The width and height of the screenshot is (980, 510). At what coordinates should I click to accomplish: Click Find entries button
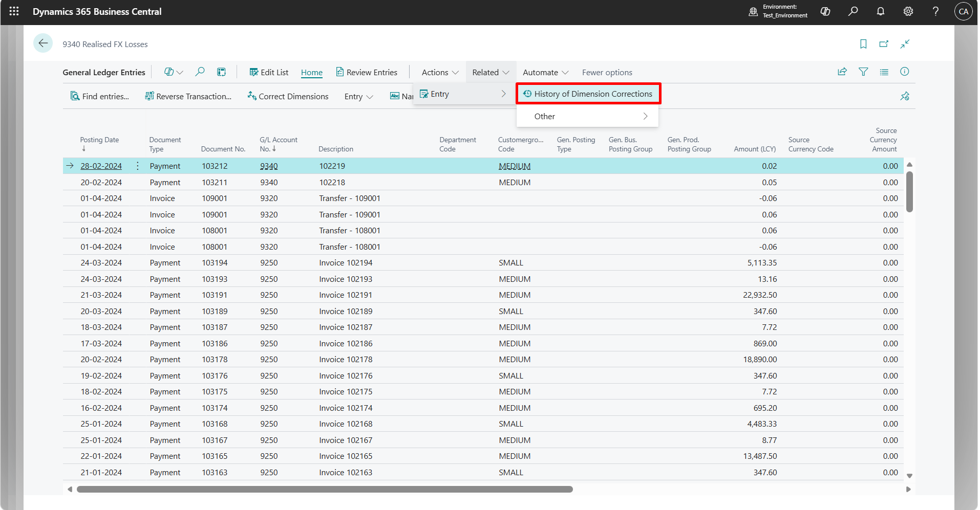[x=100, y=97]
